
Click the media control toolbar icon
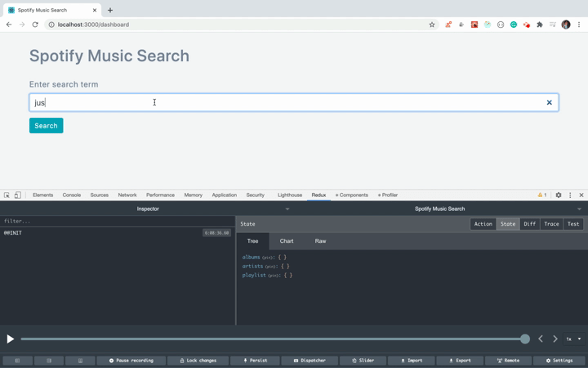pos(552,25)
